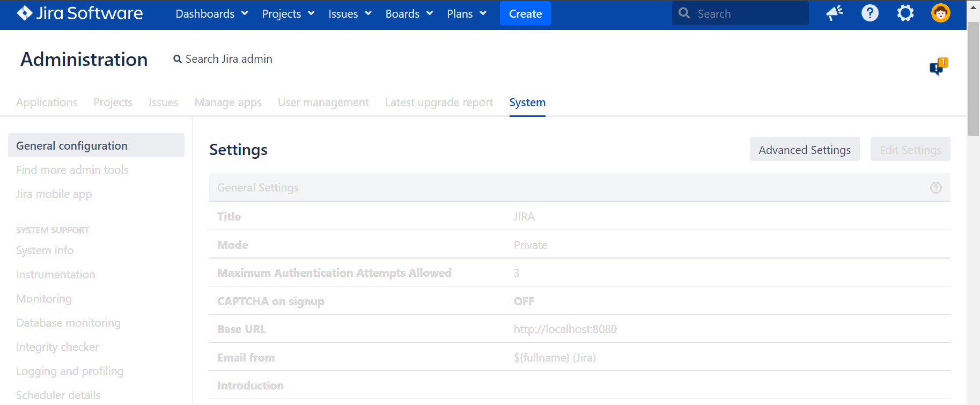Switch to the Issues admin tab

[164, 102]
